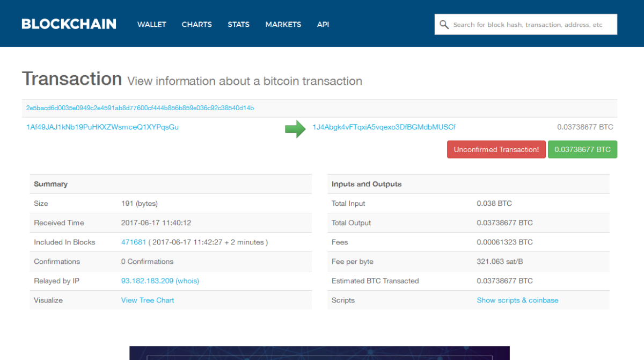The width and height of the screenshot is (644, 360).
Task: Show scripts & coinbase
Action: (x=517, y=300)
